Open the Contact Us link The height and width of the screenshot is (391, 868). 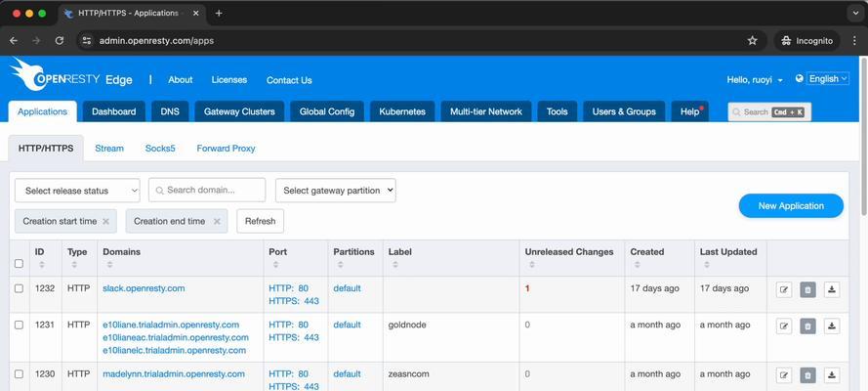click(289, 80)
